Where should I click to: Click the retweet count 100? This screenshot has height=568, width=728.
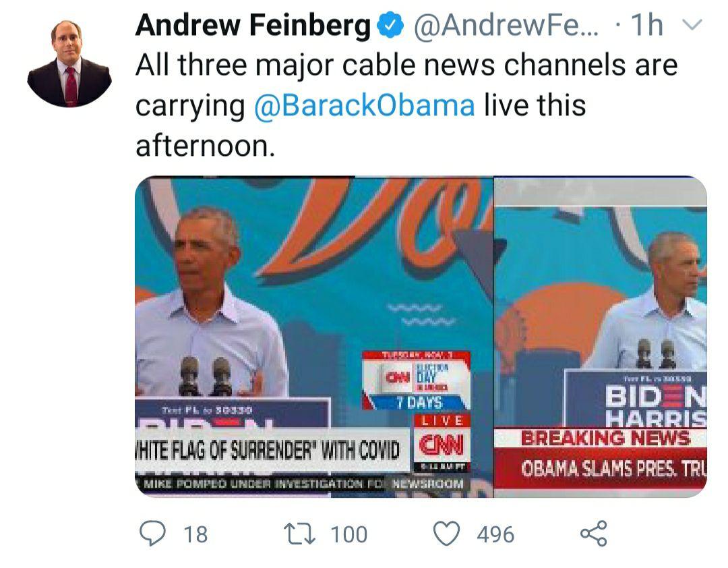coord(348,535)
